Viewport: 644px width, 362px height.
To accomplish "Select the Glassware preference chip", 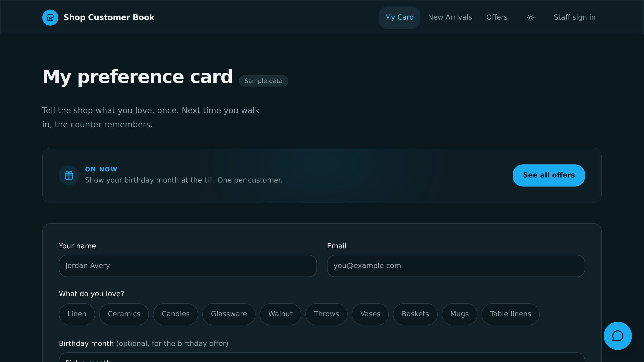I will click(x=229, y=314).
